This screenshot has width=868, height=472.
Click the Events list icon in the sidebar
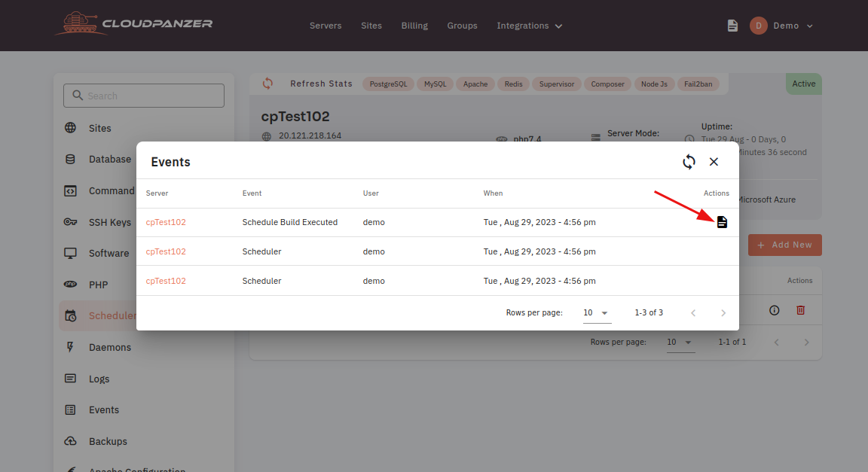70,410
